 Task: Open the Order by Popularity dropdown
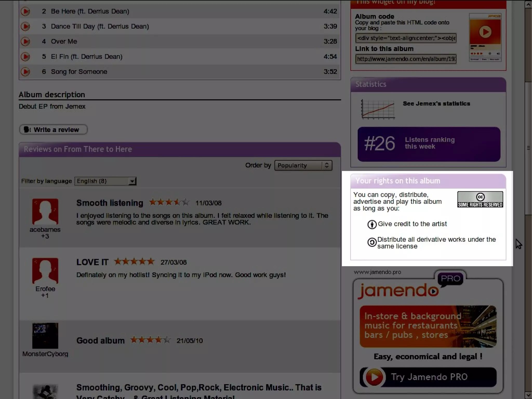pyautogui.click(x=303, y=165)
